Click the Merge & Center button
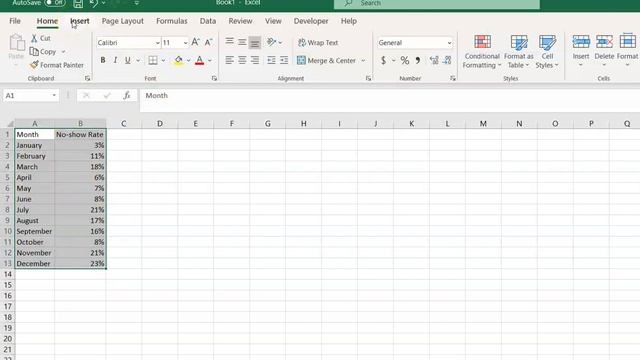Image resolution: width=640 pixels, height=360 pixels. pos(327,60)
